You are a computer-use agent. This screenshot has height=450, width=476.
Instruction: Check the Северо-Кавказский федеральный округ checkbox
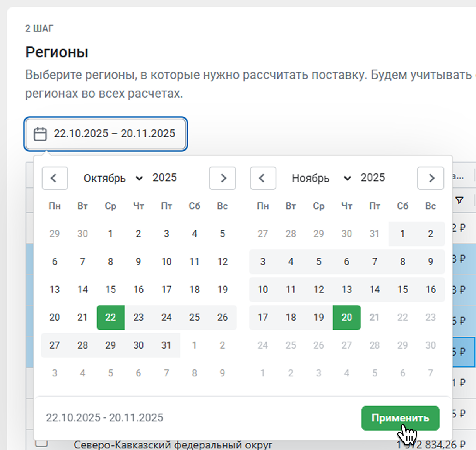(41, 443)
